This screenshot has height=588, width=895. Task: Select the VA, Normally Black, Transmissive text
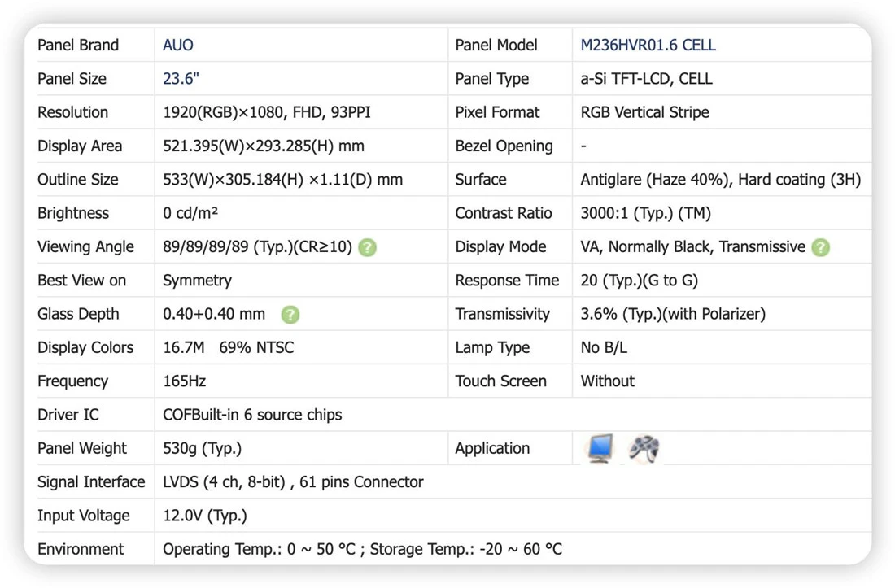[692, 247]
